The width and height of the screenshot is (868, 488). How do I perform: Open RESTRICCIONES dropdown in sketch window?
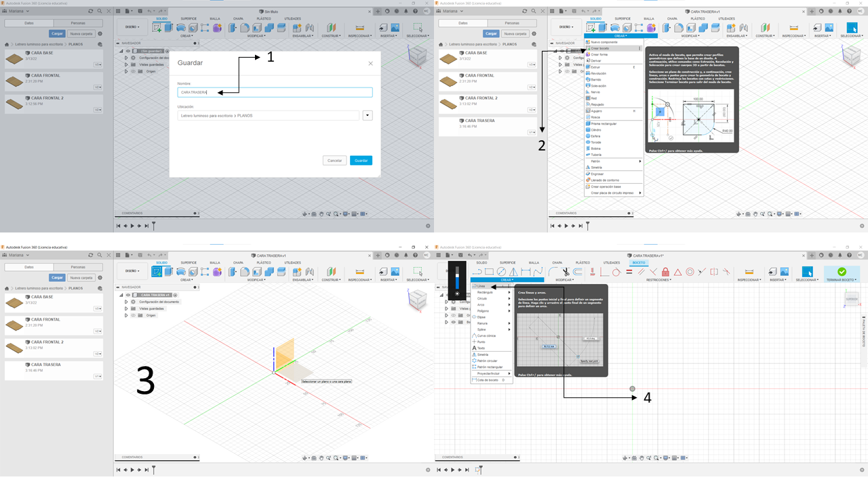tap(658, 279)
